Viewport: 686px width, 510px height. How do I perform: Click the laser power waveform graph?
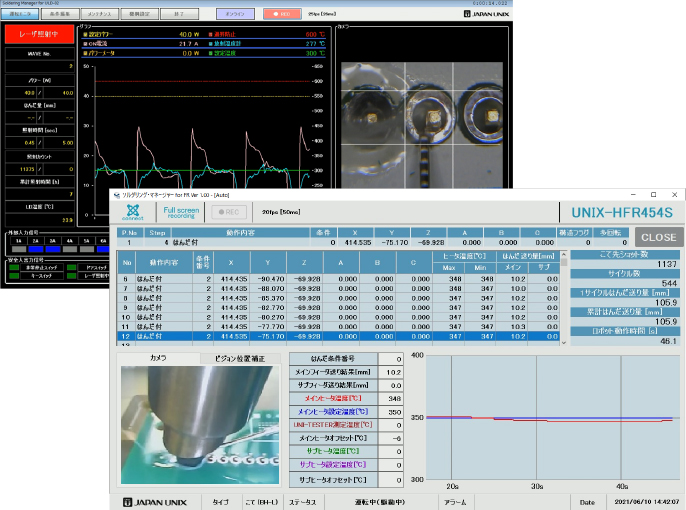point(203,140)
